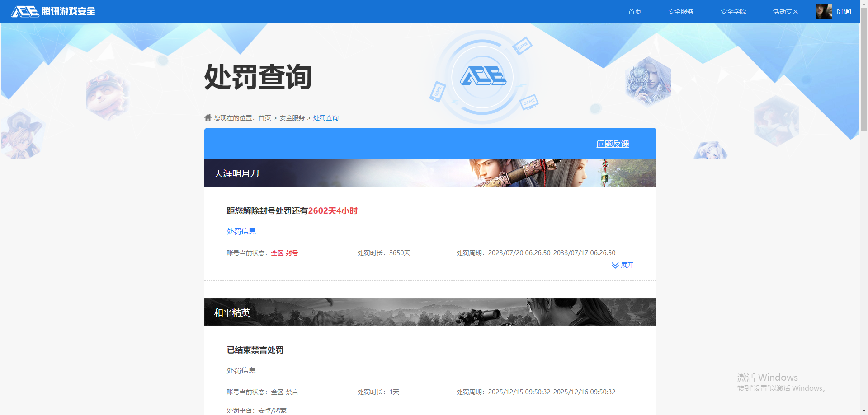Click the scrollbar down arrow
868x415 pixels.
pyautogui.click(x=864, y=412)
